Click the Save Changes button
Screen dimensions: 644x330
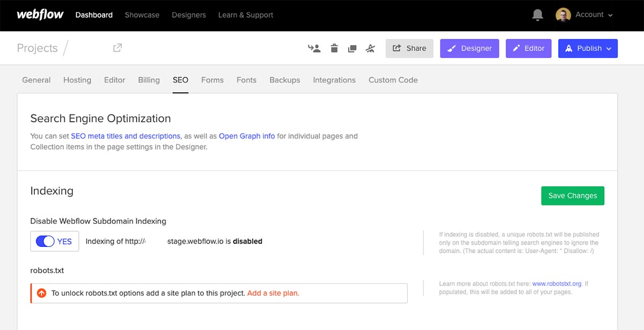(572, 195)
